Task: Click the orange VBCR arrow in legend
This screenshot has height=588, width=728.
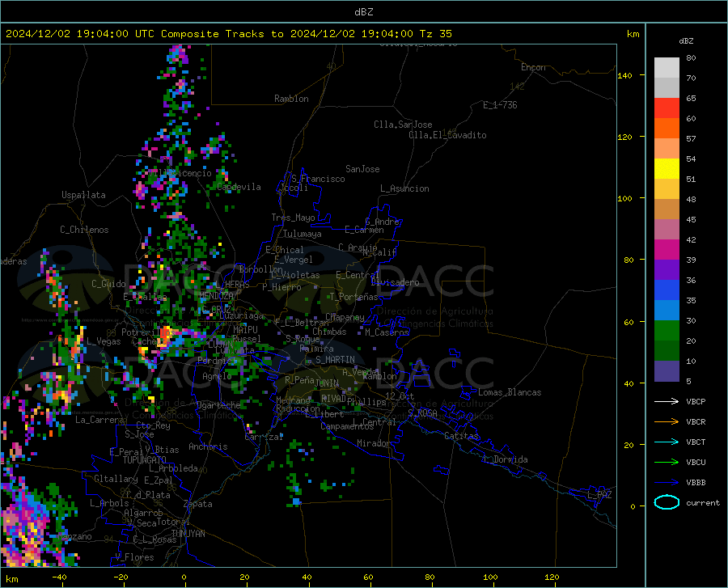Action: click(667, 421)
